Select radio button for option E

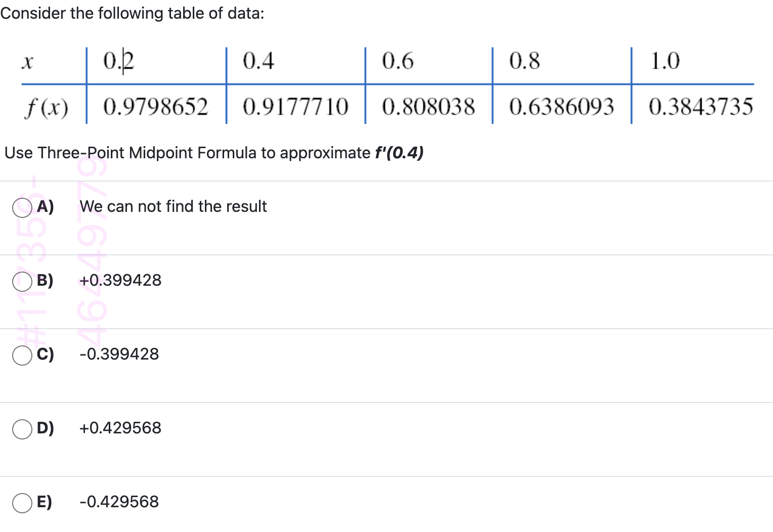21,503
